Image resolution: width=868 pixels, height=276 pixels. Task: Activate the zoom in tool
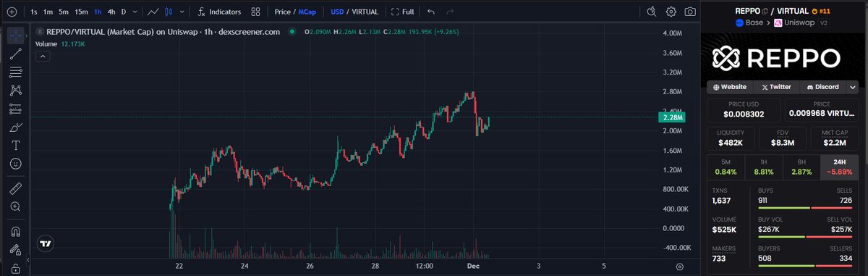tap(16, 207)
